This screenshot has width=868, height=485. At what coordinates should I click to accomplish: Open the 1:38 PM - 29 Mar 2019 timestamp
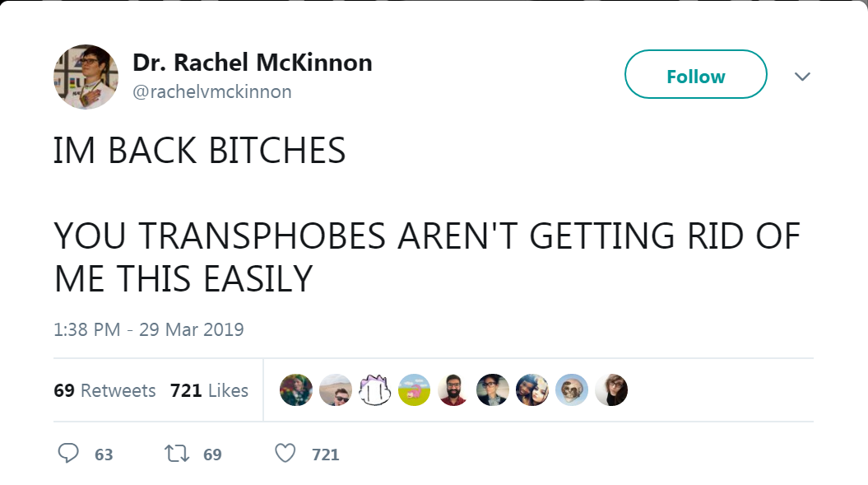tap(149, 329)
